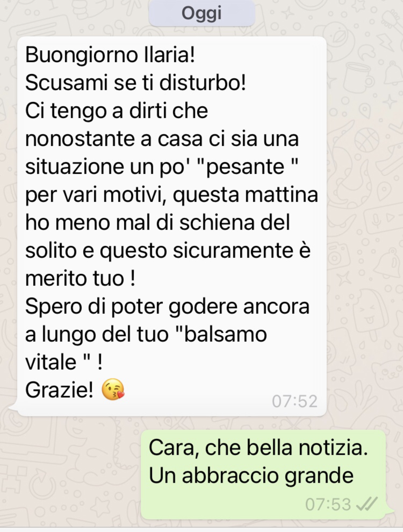Tap the kiss emoji after Grazie

(113, 389)
